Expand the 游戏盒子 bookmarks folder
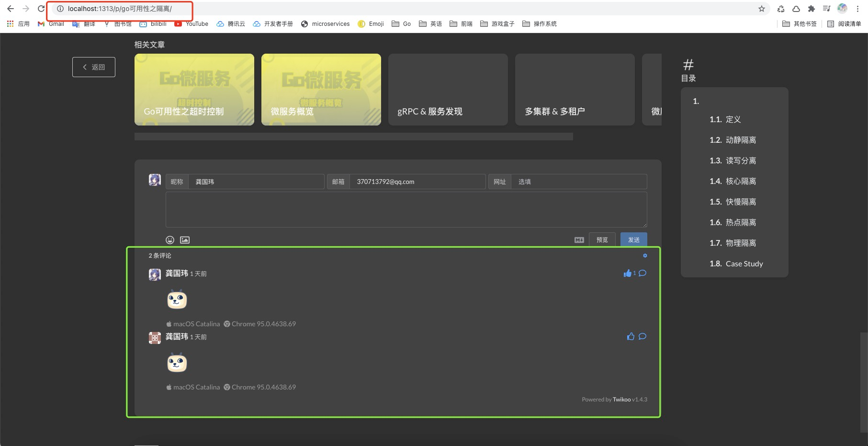868x446 pixels. pos(497,23)
